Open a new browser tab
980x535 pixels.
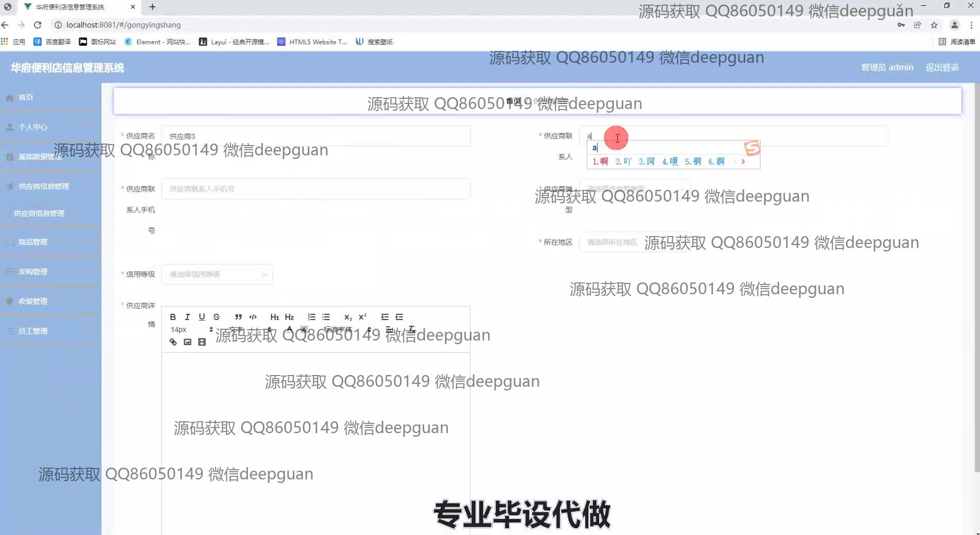click(152, 7)
